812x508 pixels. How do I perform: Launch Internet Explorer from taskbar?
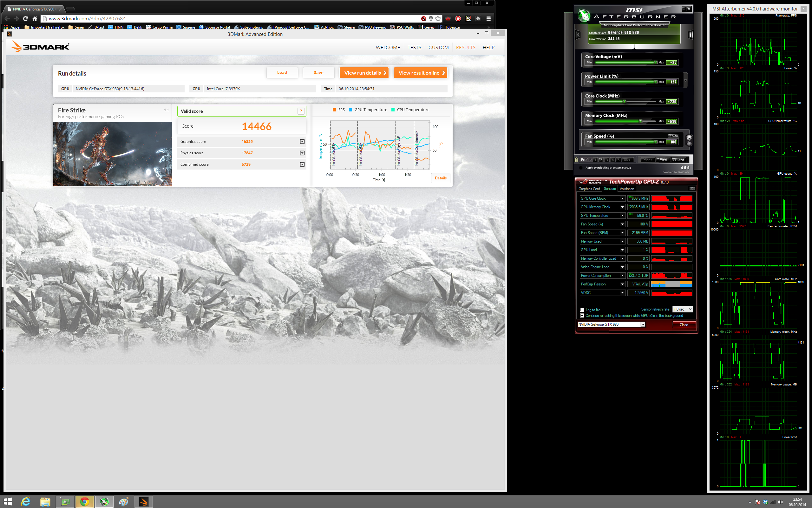[25, 502]
